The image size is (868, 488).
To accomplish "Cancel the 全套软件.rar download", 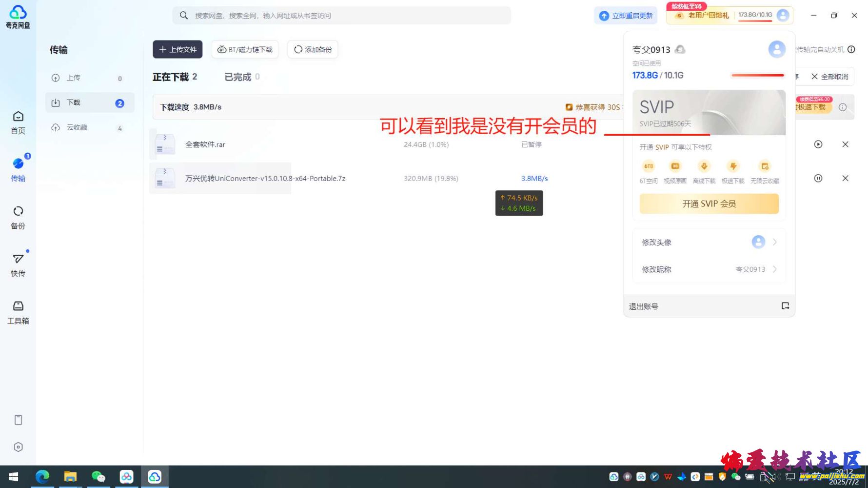I will pyautogui.click(x=845, y=144).
